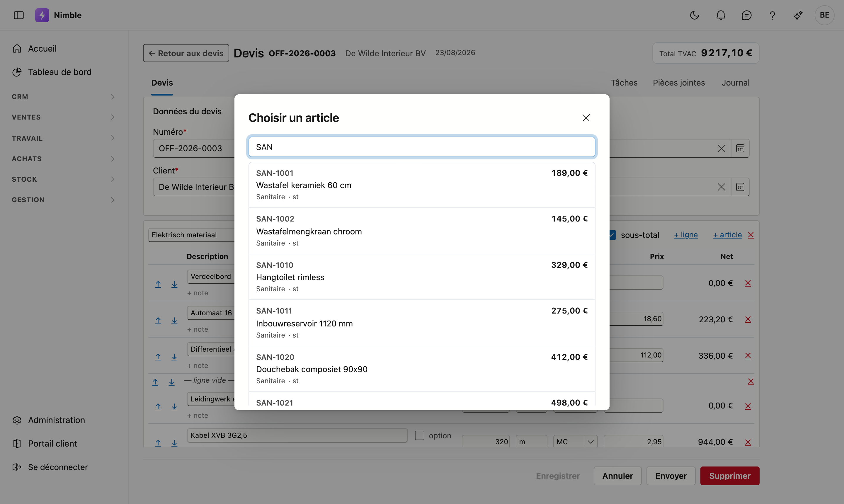Go back with Retour aux devis
Screen dimensions: 844x504
click(x=186, y=53)
